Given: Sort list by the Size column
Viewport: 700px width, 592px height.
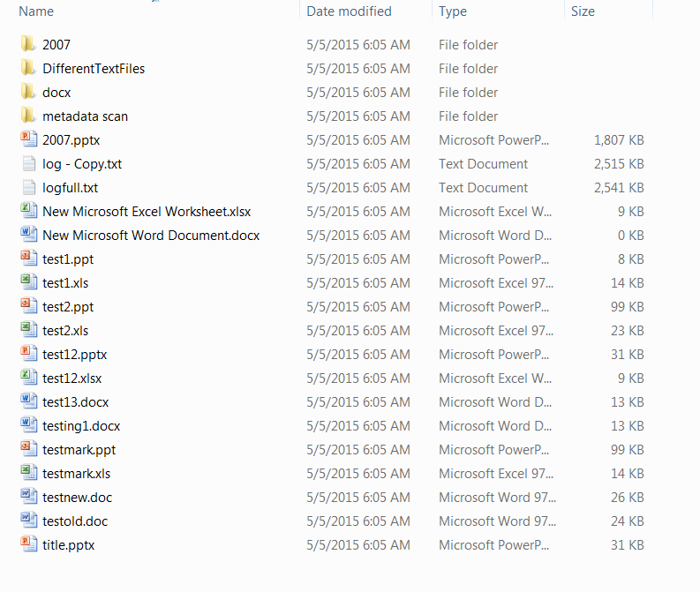Looking at the screenshot, I should [583, 11].
